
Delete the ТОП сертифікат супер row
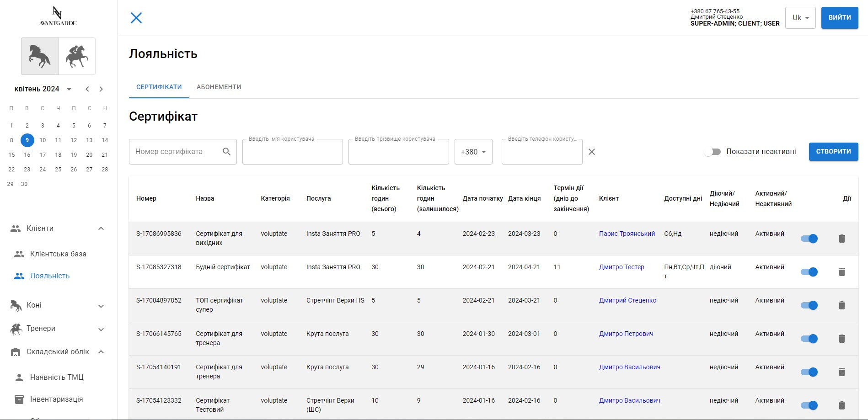pos(841,305)
